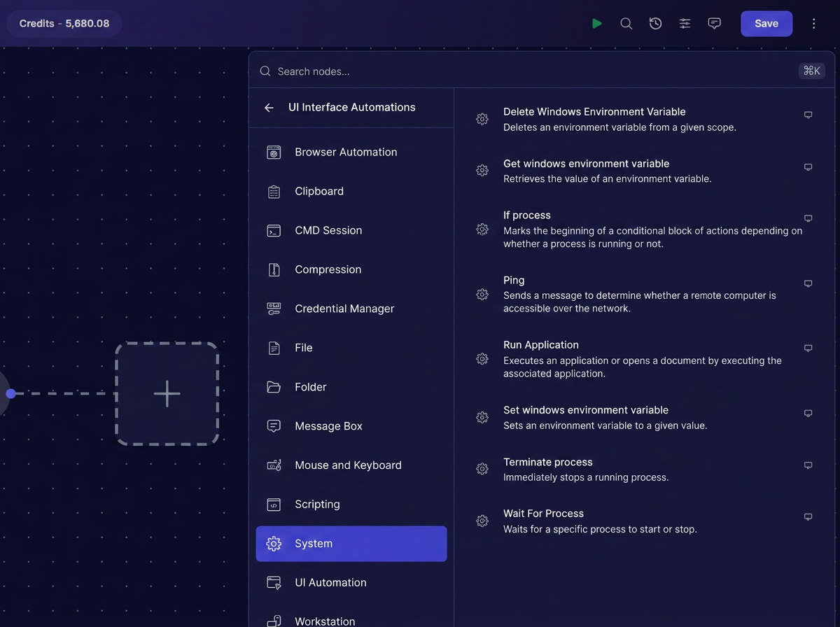Go back with the arrow beside UI Interface Automations
This screenshot has width=840, height=627.
tap(269, 108)
